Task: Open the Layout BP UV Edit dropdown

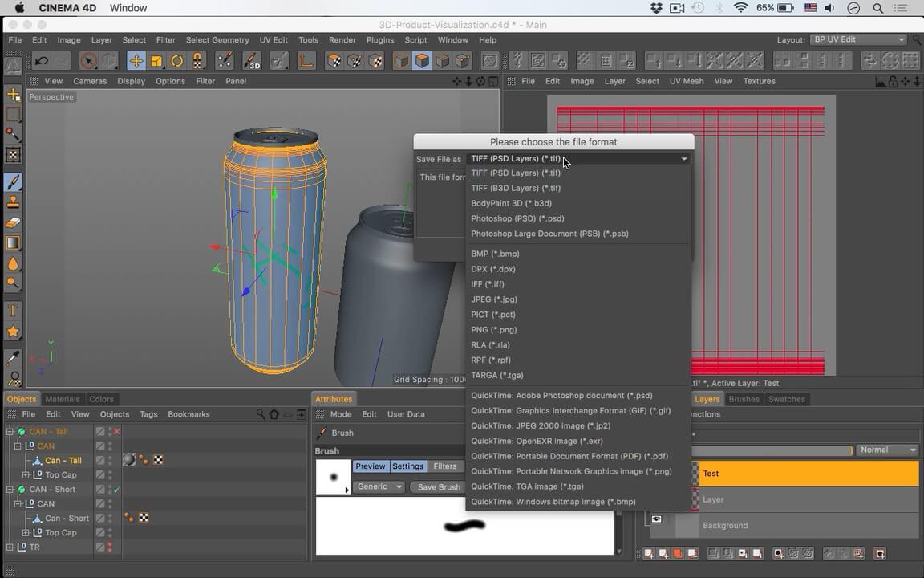Action: click(x=857, y=40)
